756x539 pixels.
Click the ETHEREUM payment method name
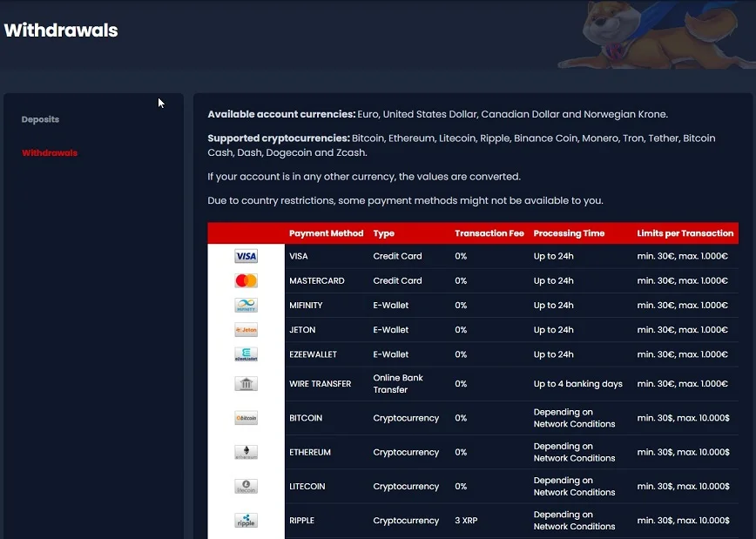coord(310,452)
